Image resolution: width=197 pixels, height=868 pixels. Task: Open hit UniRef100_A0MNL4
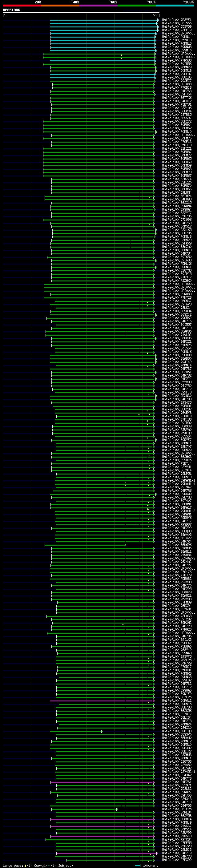[x=176, y=37]
